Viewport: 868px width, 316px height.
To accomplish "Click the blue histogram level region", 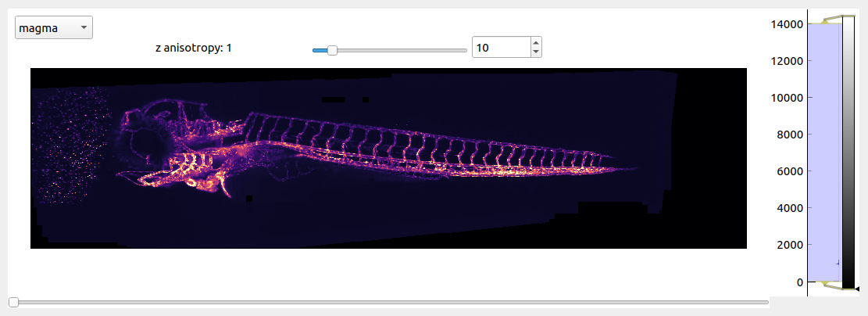I will (825, 153).
